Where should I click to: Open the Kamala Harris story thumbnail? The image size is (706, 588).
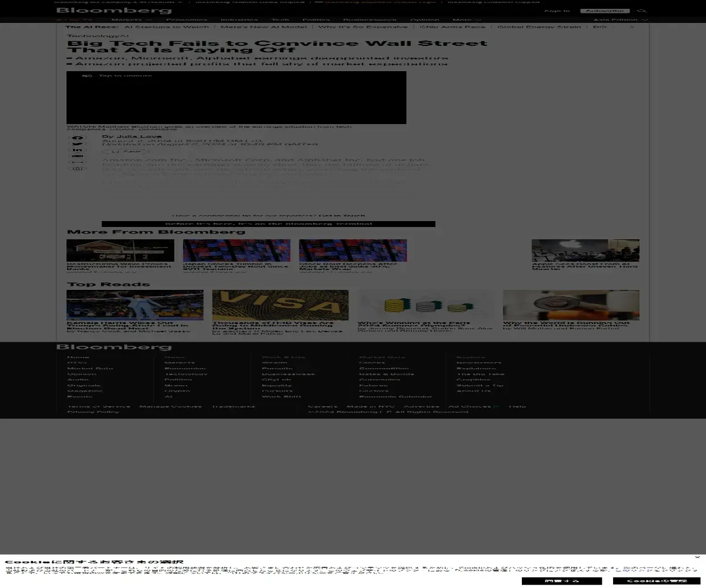135,305
